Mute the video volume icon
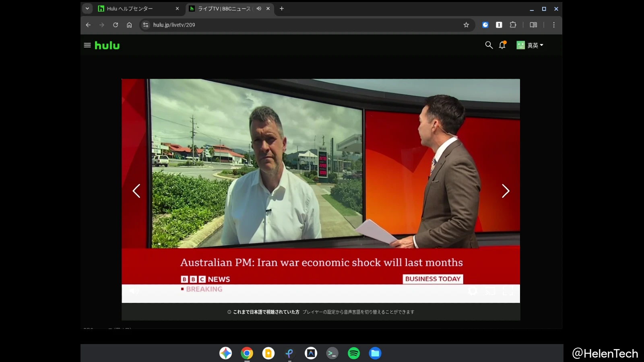This screenshot has width=644, height=362. click(x=134, y=290)
